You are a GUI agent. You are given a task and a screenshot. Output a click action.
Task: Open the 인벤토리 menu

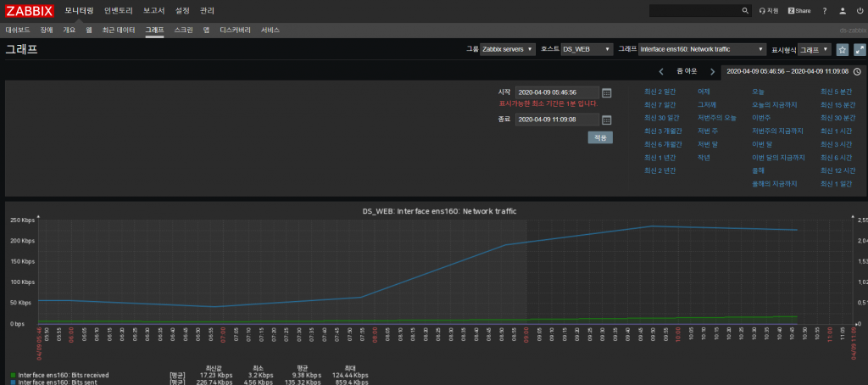tap(119, 10)
